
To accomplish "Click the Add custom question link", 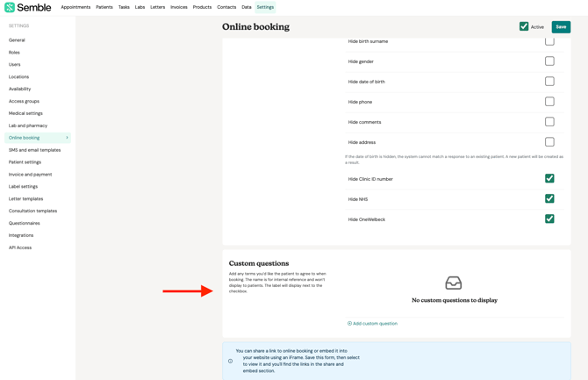I will (x=375, y=324).
